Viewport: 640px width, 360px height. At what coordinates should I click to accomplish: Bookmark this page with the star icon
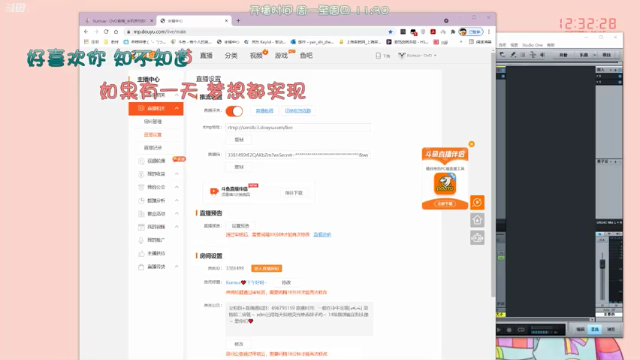pyautogui.click(x=390, y=32)
